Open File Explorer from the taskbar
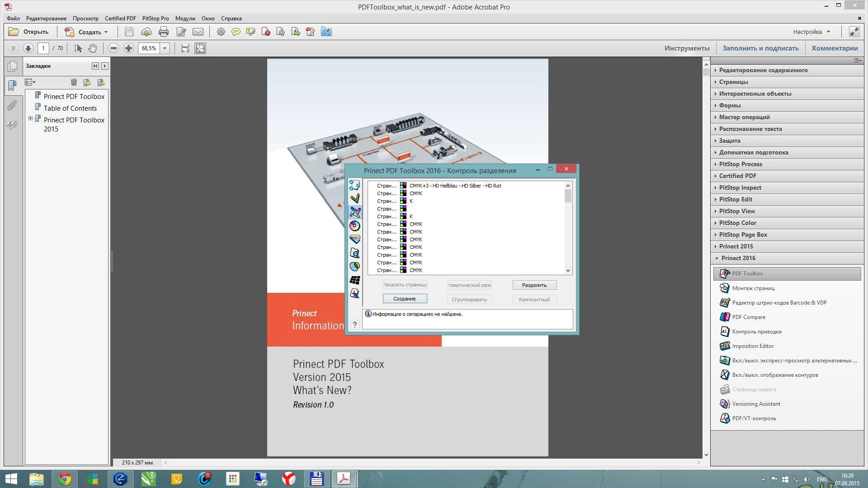Viewport: 868px width, 488px height. (x=37, y=479)
